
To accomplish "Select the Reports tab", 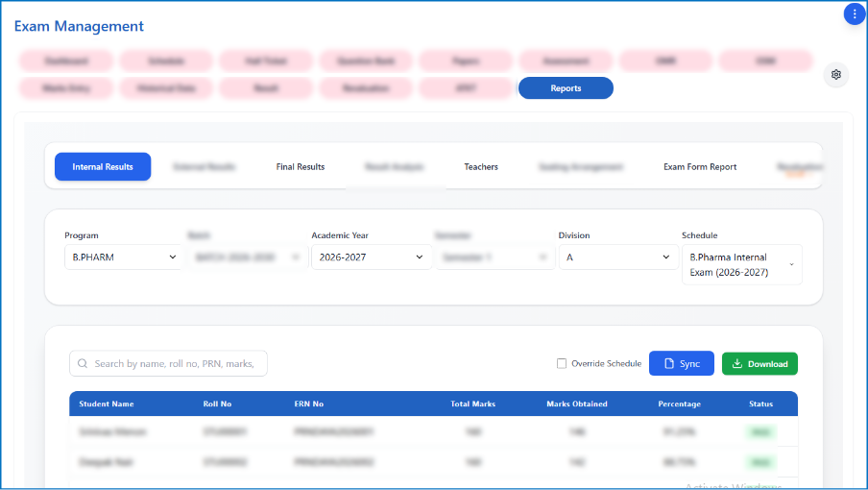I will (x=566, y=88).
